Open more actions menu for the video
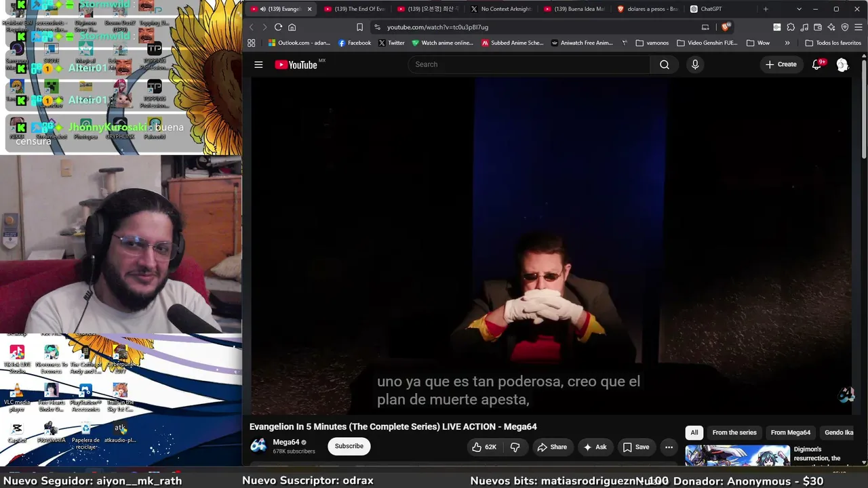Viewport: 868px width, 488px height. point(669,447)
